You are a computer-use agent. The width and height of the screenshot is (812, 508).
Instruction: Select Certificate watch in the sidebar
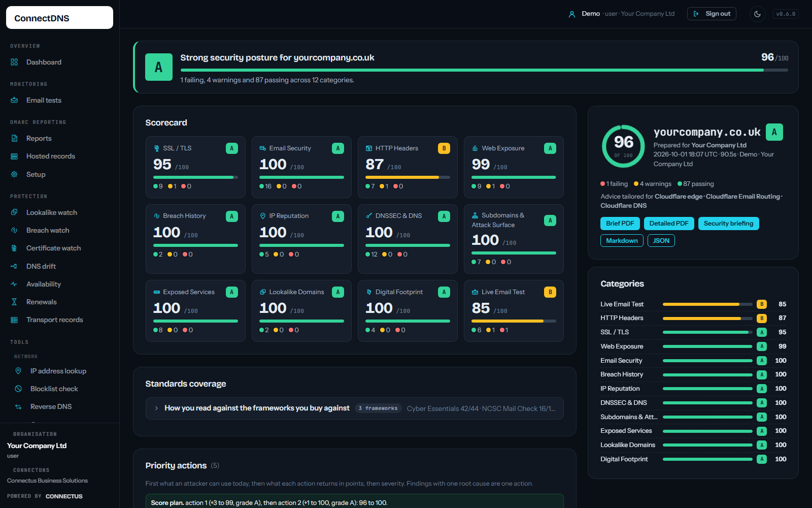[60, 248]
